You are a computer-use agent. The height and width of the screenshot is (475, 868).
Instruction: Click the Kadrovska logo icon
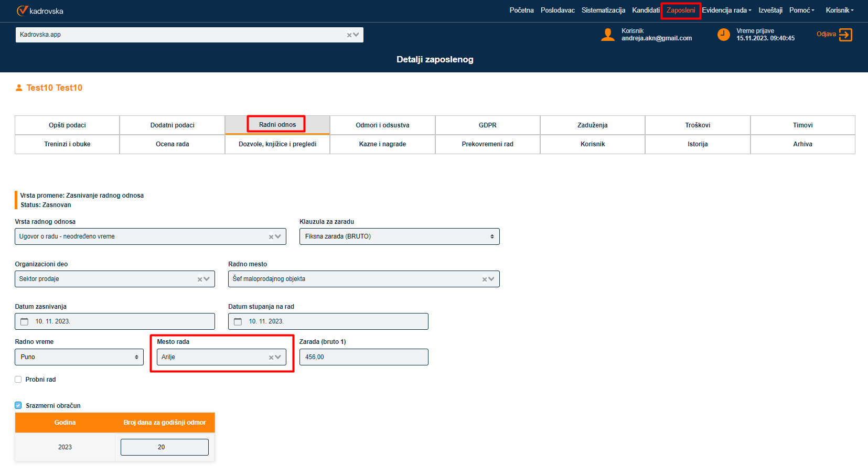click(x=22, y=10)
